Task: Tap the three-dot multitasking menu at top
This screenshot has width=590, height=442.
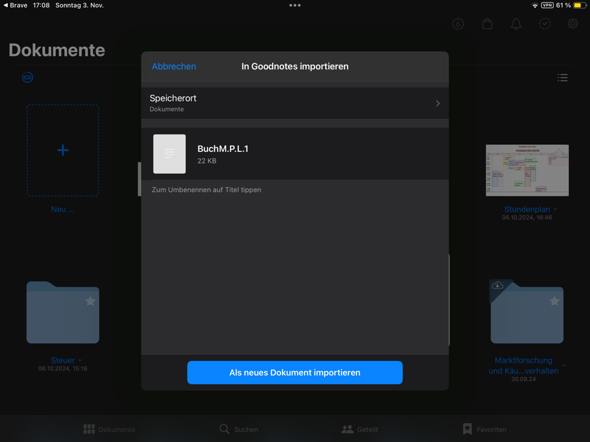Action: point(295,5)
